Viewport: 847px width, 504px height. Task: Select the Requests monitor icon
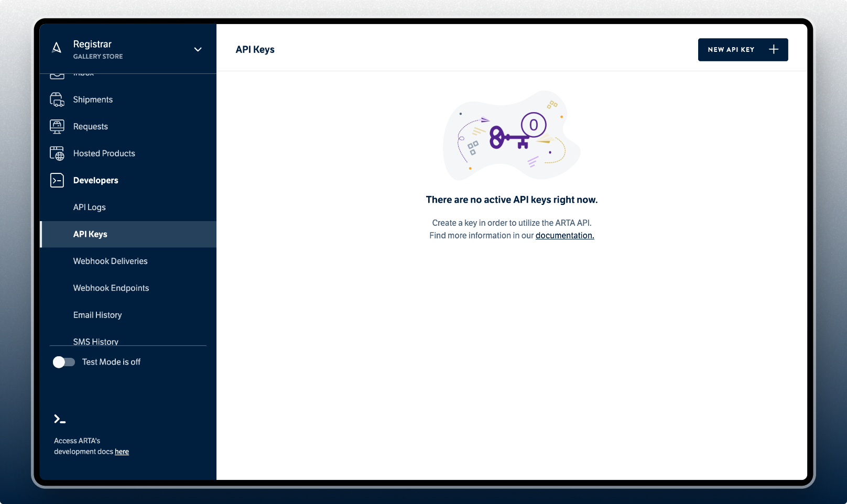(x=57, y=126)
